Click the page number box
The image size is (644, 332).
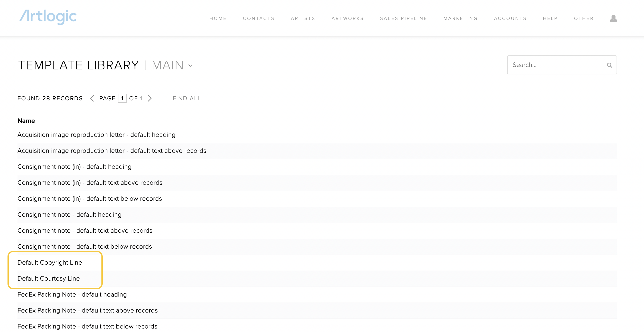click(x=122, y=98)
